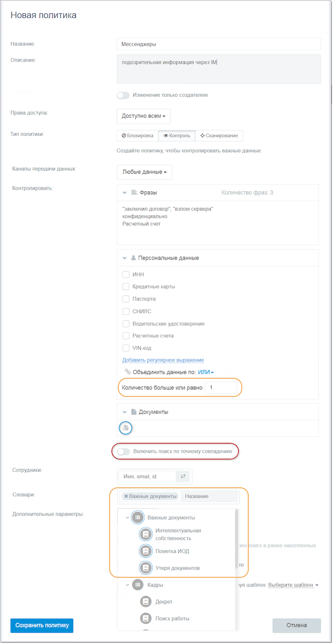The image size is (333, 644).
Task: Click the Важные документы group icon
Action: 137,517
